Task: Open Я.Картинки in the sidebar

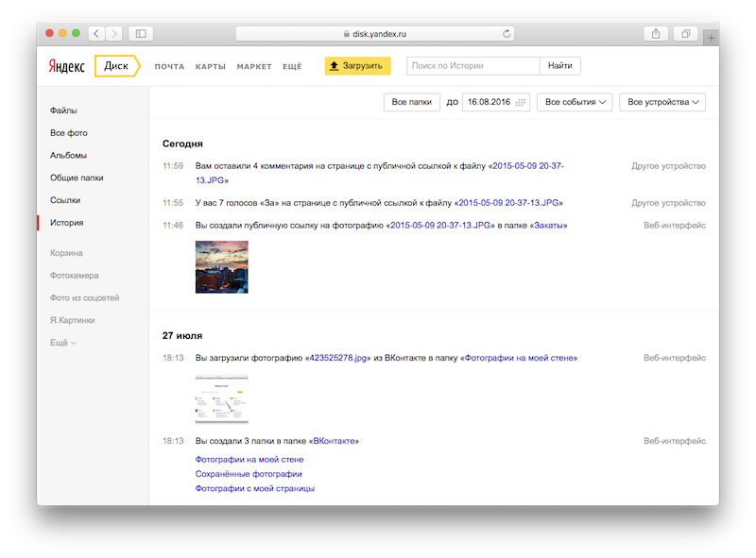Action: tap(73, 320)
